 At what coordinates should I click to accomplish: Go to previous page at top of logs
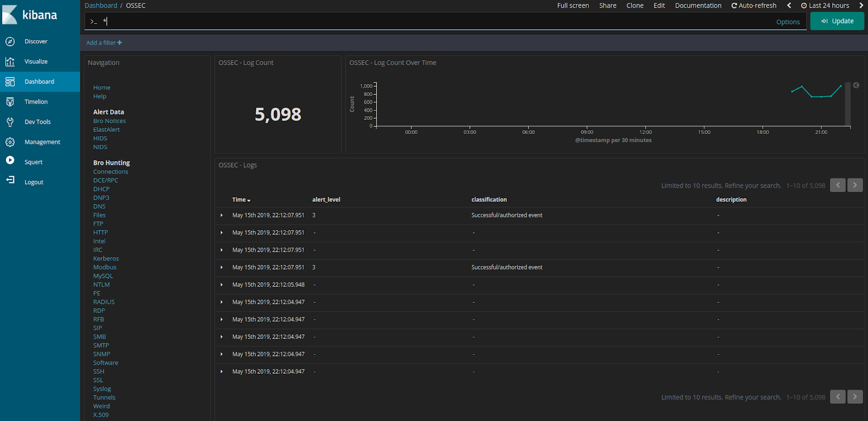838,185
